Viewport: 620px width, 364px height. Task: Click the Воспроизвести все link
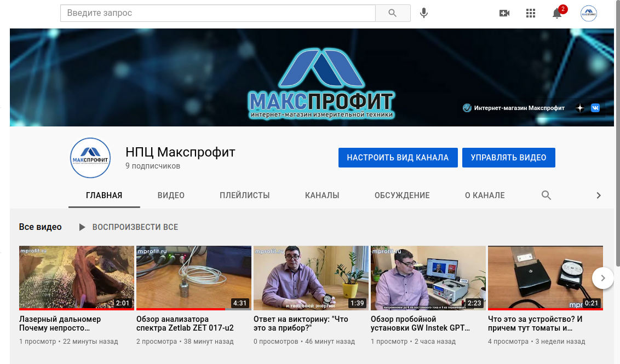[x=135, y=227]
